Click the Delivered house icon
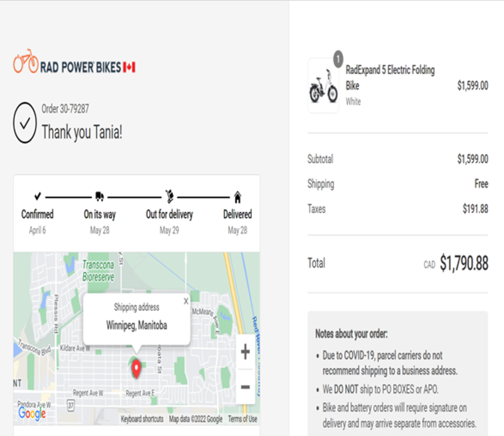Image resolution: width=504 pixels, height=436 pixels. coord(237,197)
